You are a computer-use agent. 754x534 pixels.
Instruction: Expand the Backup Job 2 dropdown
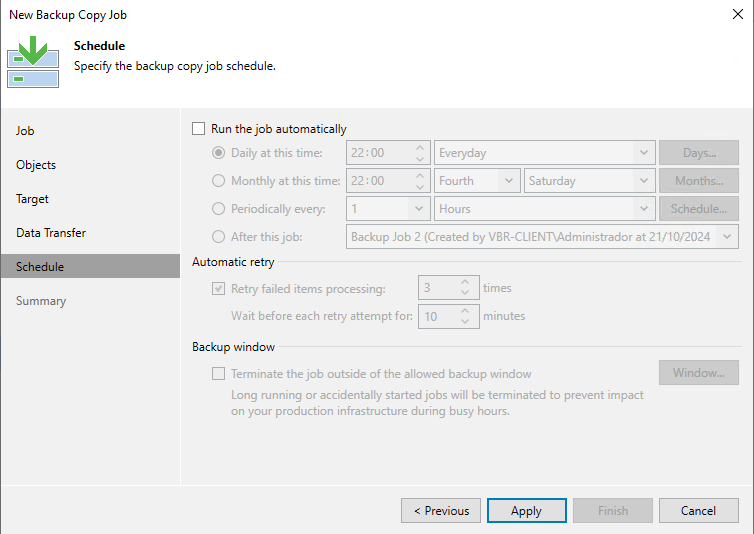point(542,237)
